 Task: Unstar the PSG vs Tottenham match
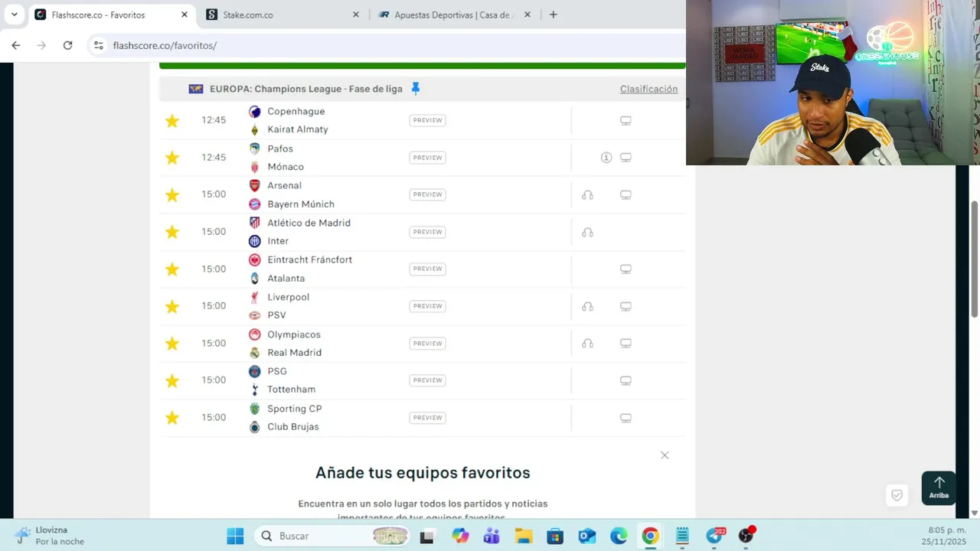tap(172, 380)
